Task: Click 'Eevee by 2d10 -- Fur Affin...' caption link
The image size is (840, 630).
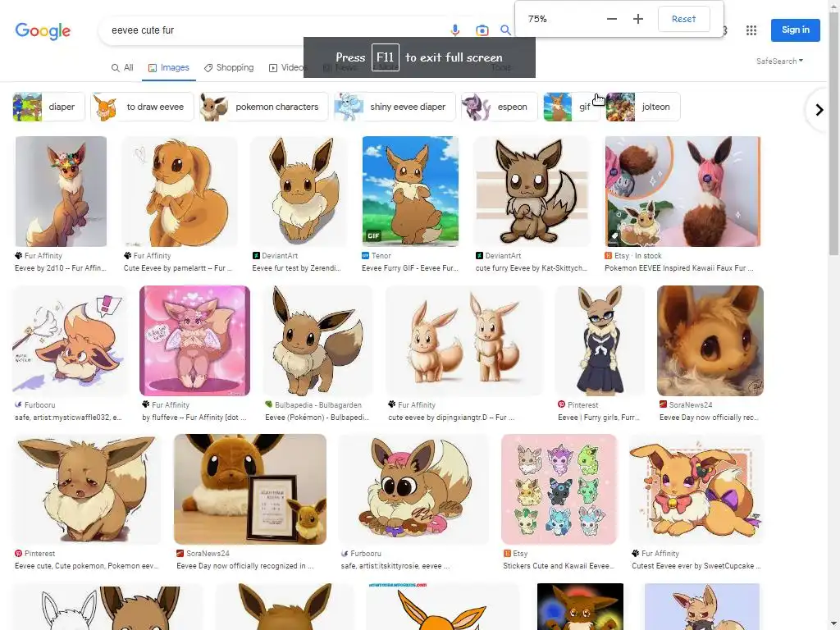Action: [x=61, y=268]
